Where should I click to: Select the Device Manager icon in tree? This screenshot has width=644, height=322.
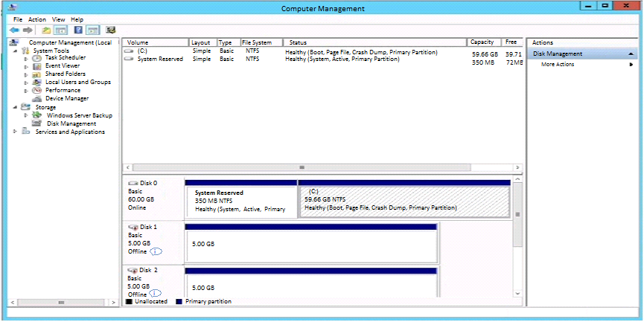tap(37, 98)
